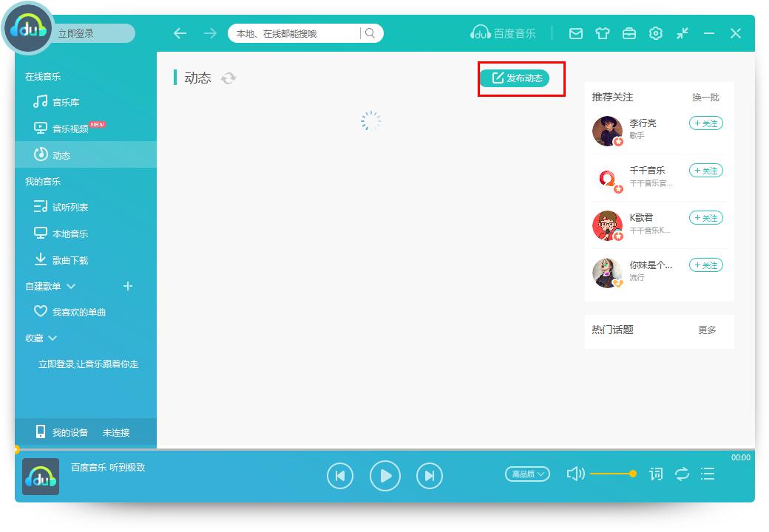Open the settings gear icon

tap(656, 33)
